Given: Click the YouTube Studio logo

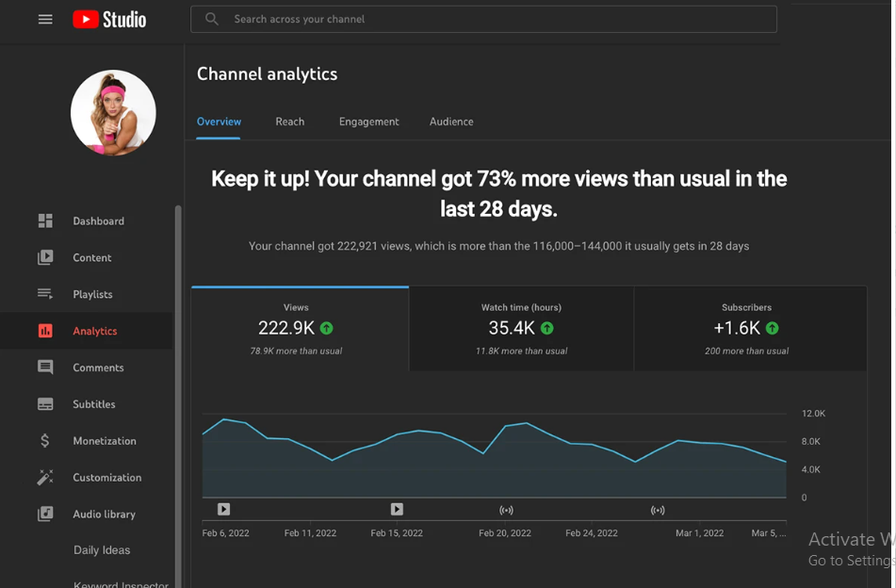Looking at the screenshot, I should pos(108,19).
